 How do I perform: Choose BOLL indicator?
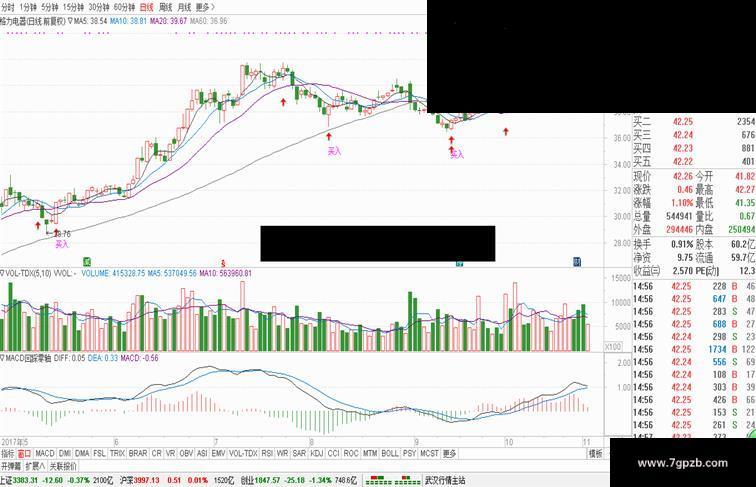tap(390, 454)
